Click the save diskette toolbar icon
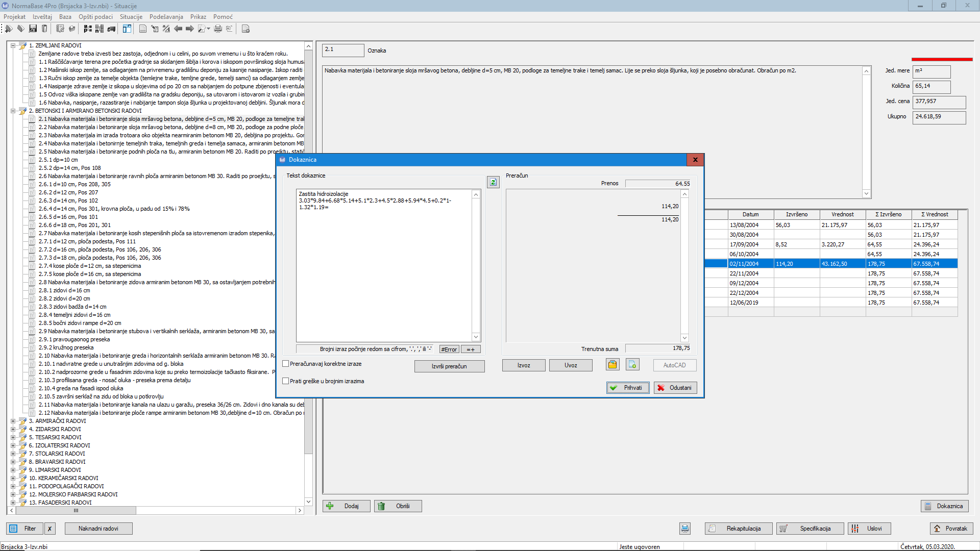The height and width of the screenshot is (551, 980). (x=33, y=29)
